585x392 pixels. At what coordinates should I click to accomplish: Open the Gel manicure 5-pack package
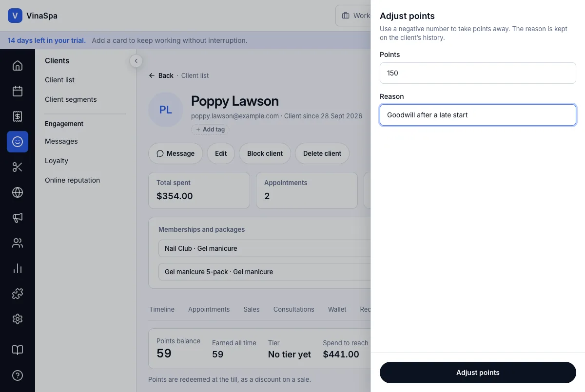pyautogui.click(x=265, y=272)
